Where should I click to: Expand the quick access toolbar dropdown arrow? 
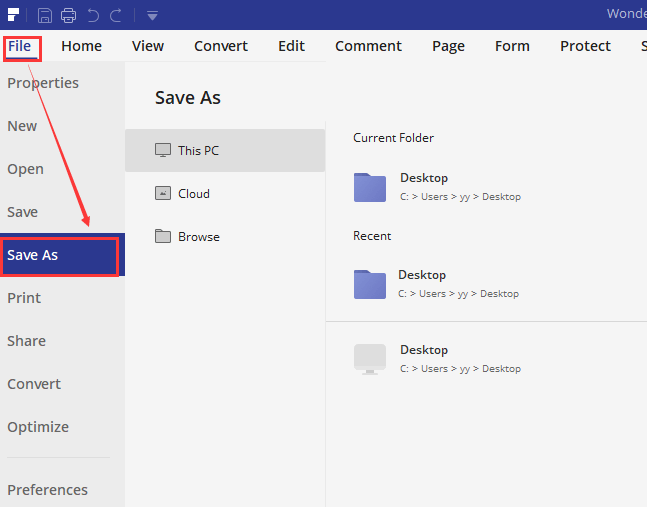[152, 15]
